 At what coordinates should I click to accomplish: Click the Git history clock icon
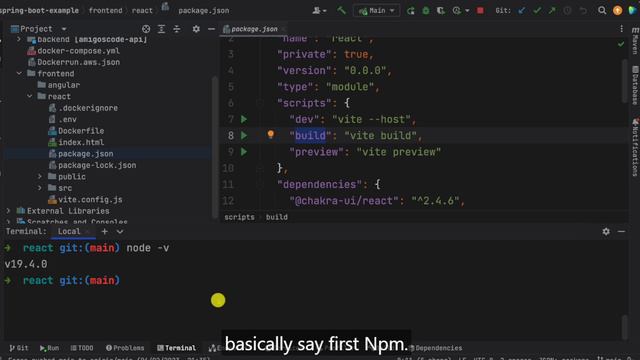(x=567, y=11)
